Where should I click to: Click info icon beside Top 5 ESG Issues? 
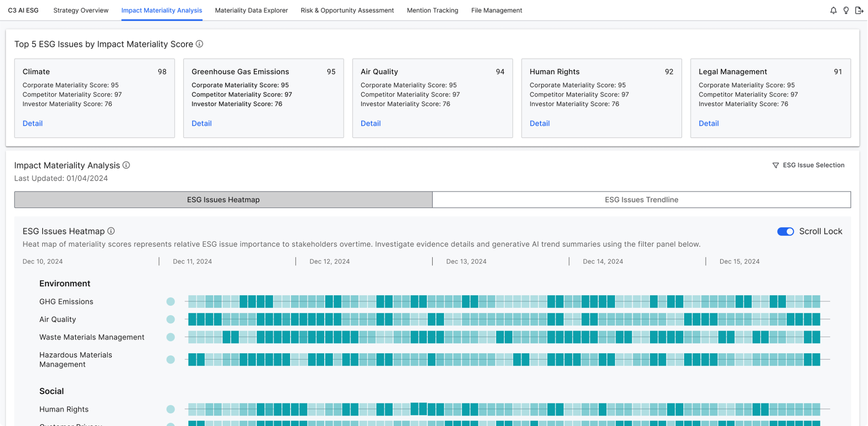199,44
